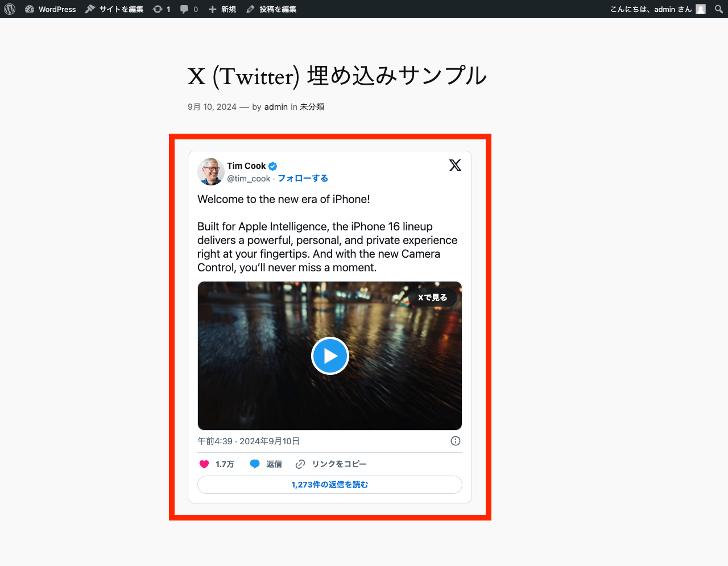Image resolution: width=728 pixels, height=566 pixels.
Task: Open the comments bubble with 0
Action: [x=189, y=9]
